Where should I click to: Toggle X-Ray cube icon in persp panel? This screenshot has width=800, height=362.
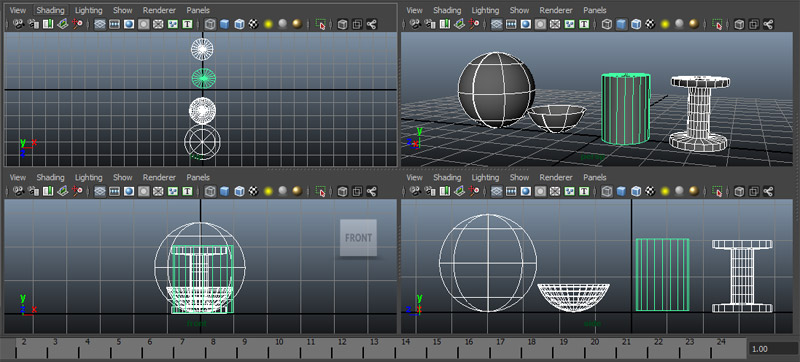click(739, 24)
